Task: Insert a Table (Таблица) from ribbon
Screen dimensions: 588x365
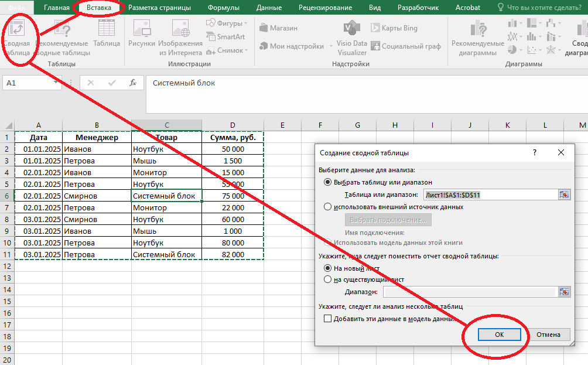Action: [x=107, y=34]
